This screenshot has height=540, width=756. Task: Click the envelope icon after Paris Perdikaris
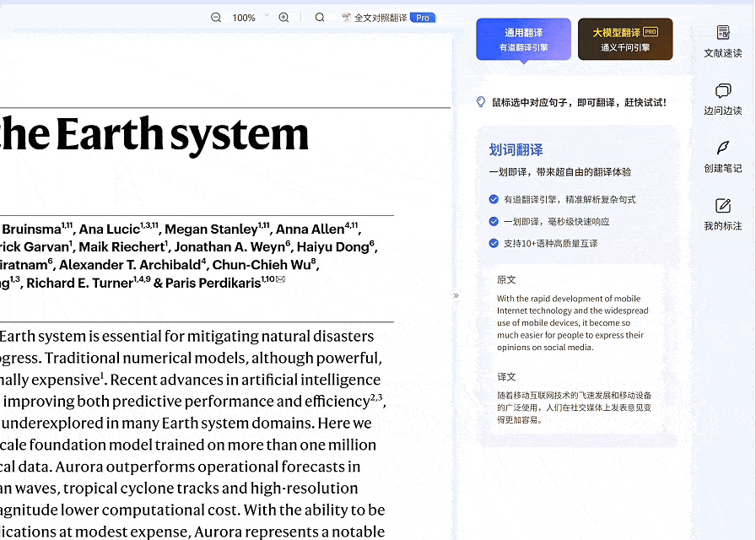(x=281, y=278)
